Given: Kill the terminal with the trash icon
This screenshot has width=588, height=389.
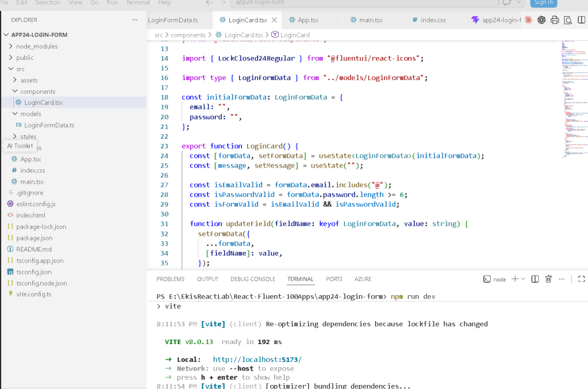Looking at the screenshot, I should point(548,279).
